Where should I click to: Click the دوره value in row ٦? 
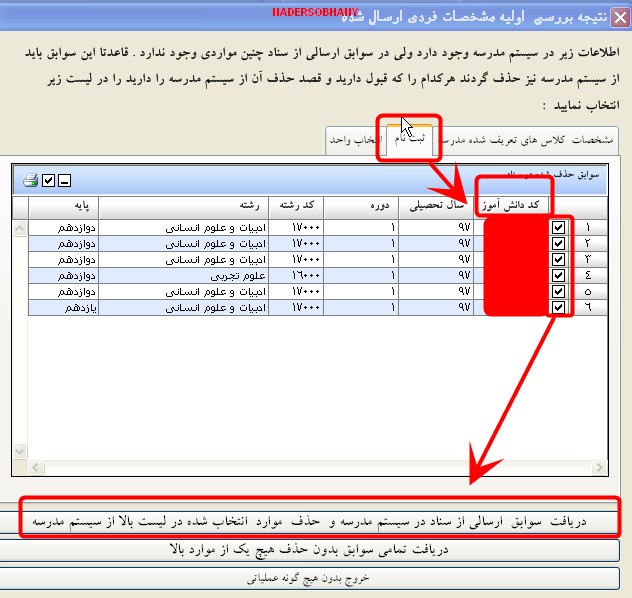361,308
